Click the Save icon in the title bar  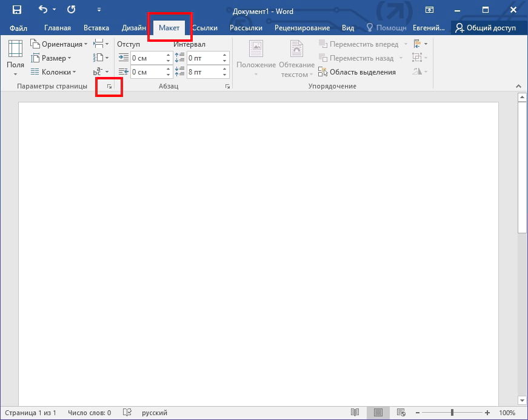pos(16,10)
